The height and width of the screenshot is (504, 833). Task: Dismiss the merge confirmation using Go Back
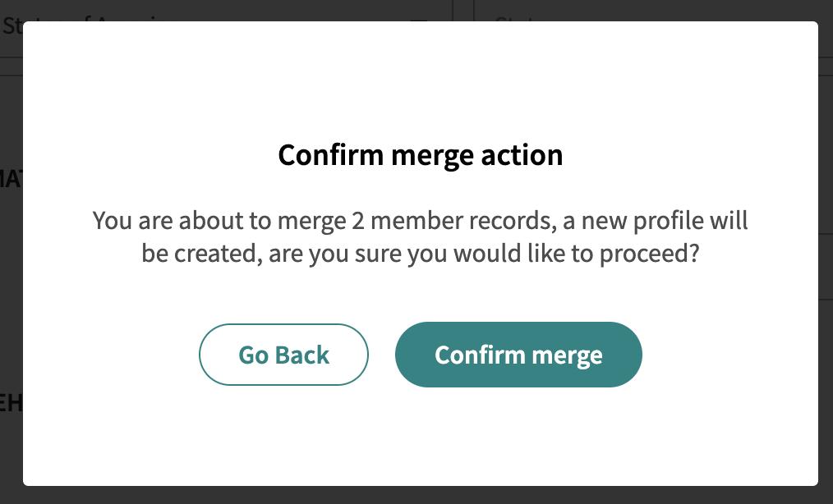pyautogui.click(x=283, y=355)
